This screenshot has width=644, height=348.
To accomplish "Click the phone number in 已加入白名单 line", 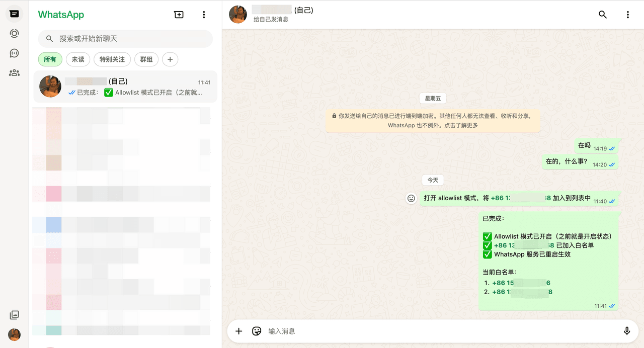I will pos(524,245).
